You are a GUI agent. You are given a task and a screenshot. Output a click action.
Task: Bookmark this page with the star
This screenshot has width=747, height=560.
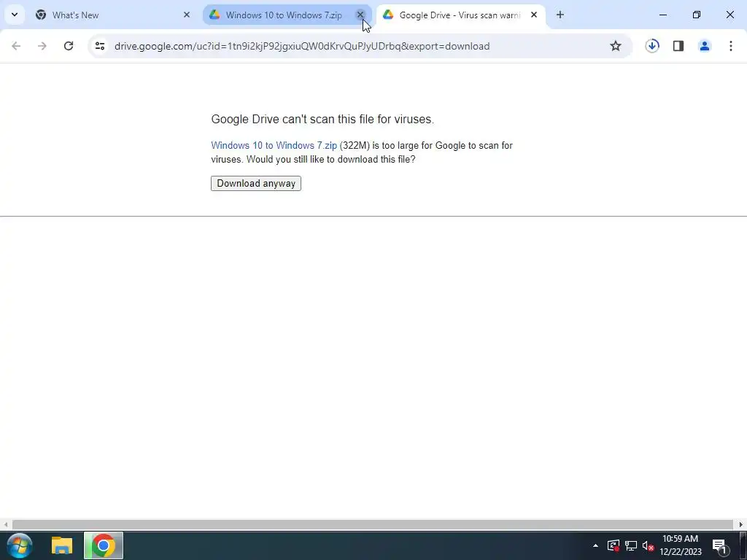click(616, 46)
